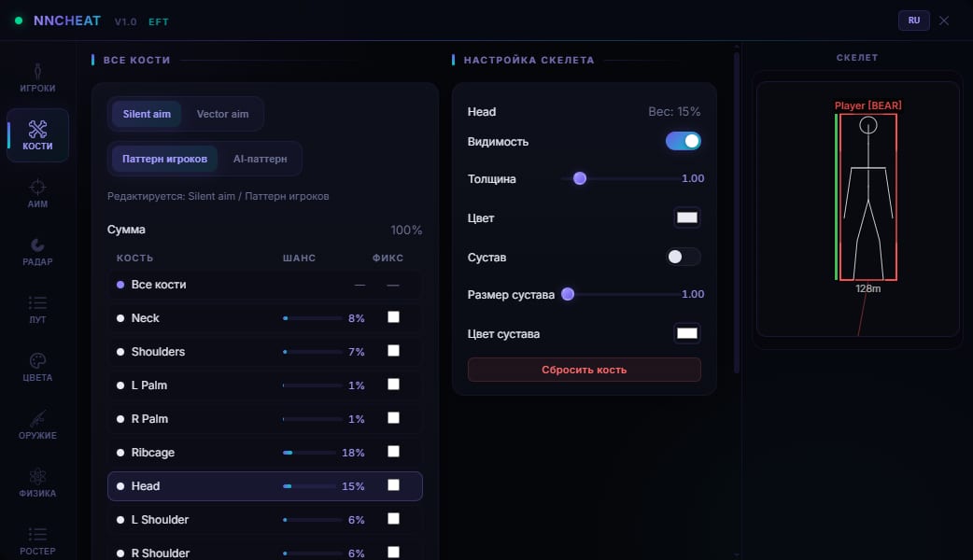Open the ИГРОКИ section in the sidebar
Image resolution: width=973 pixels, height=560 pixels.
click(x=37, y=77)
